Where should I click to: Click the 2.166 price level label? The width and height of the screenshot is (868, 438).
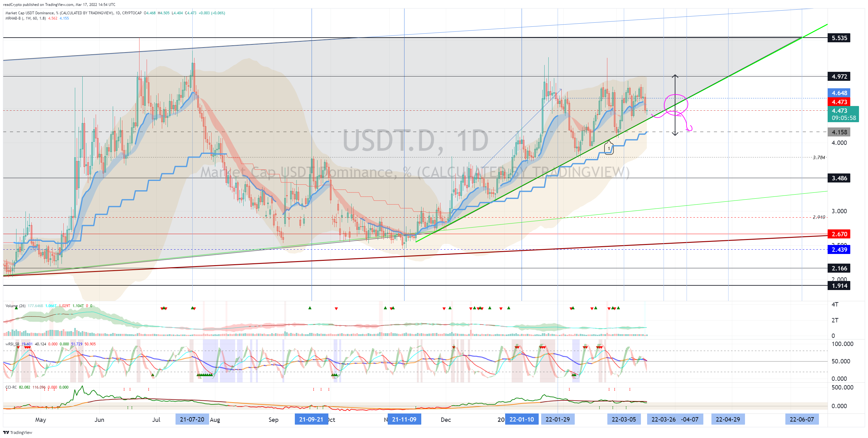(839, 268)
